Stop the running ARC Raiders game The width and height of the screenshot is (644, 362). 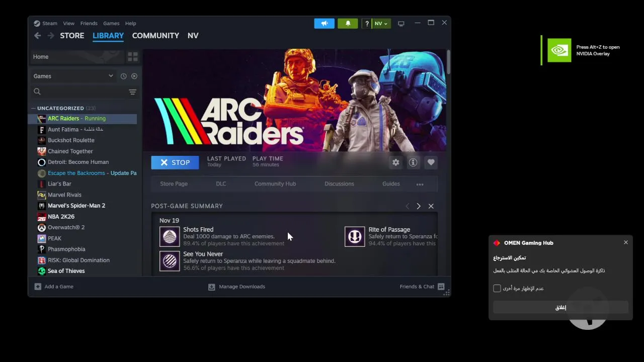(175, 162)
